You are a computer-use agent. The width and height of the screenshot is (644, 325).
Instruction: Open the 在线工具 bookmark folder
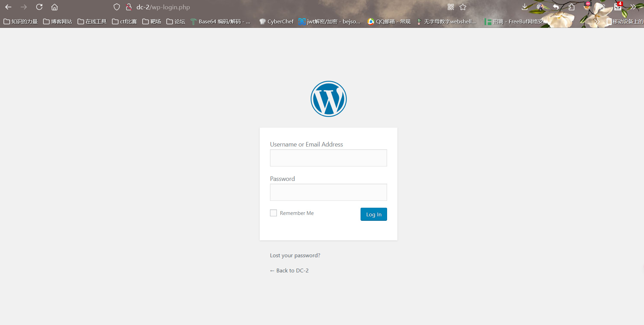point(92,22)
